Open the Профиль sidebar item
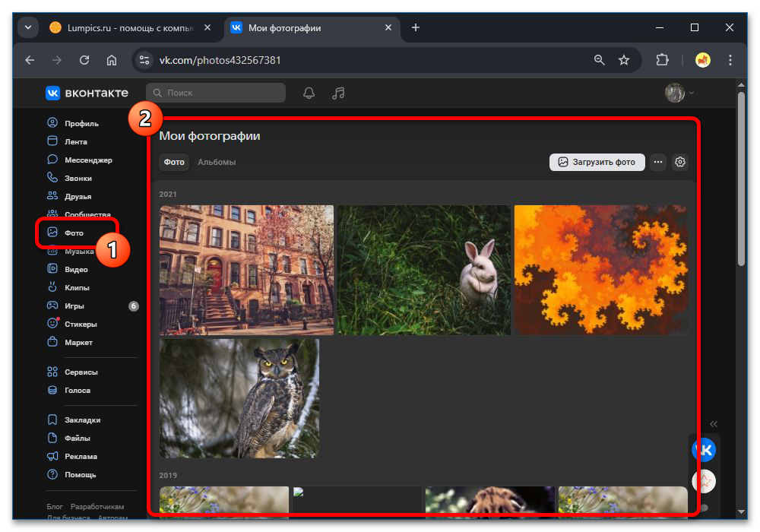 click(73, 123)
